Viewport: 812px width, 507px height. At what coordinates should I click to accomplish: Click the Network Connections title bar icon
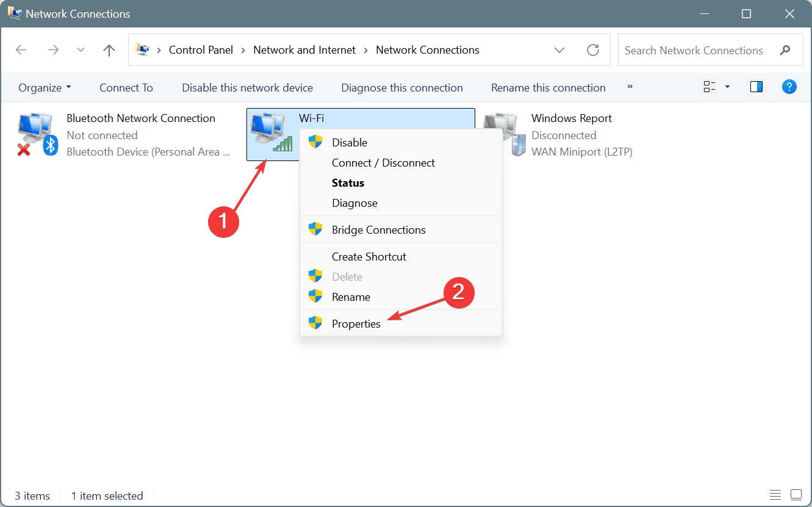(x=15, y=13)
